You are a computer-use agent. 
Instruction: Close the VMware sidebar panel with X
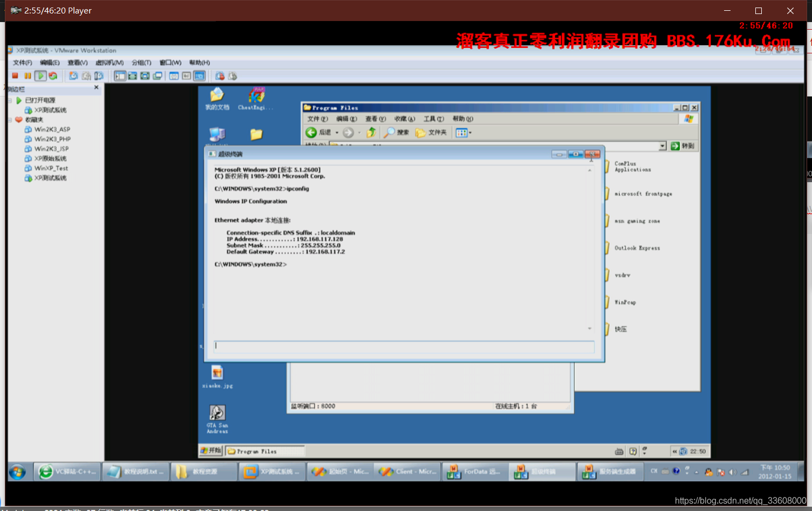pyautogui.click(x=97, y=87)
